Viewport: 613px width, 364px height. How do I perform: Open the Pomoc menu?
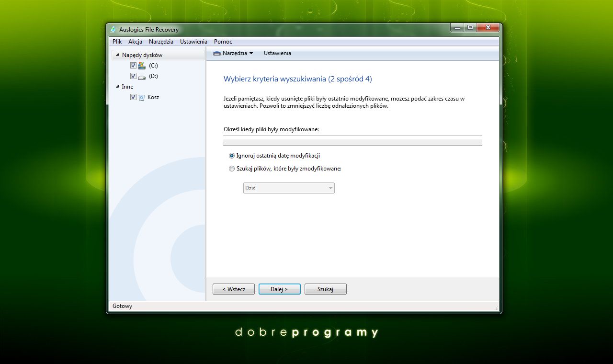click(223, 42)
